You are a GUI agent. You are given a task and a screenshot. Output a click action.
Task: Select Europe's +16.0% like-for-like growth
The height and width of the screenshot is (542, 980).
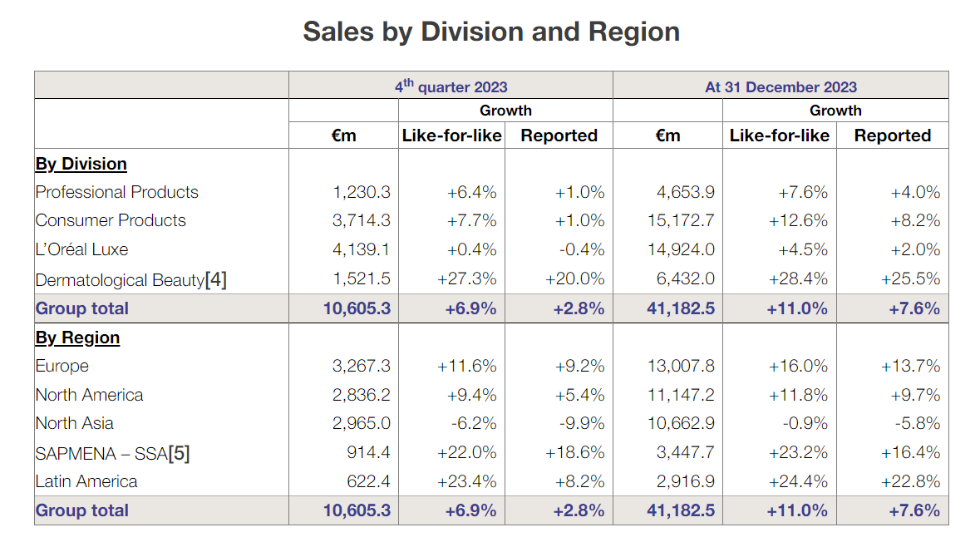click(x=798, y=366)
